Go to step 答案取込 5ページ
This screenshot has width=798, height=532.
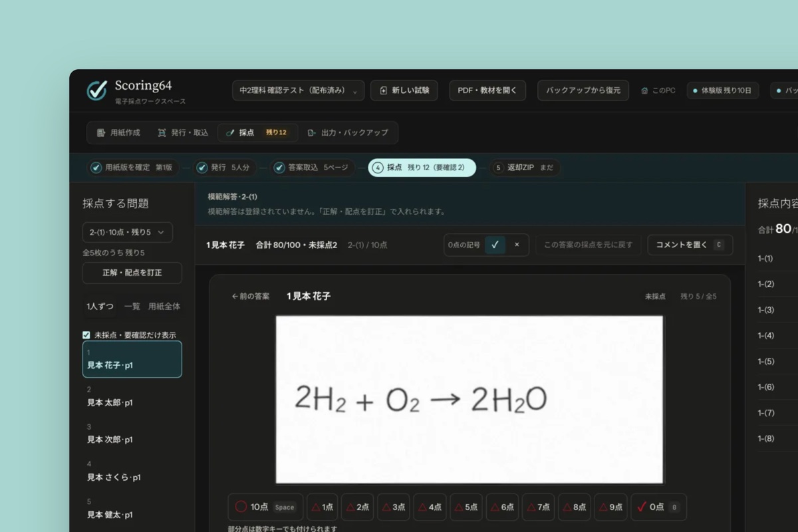312,168
